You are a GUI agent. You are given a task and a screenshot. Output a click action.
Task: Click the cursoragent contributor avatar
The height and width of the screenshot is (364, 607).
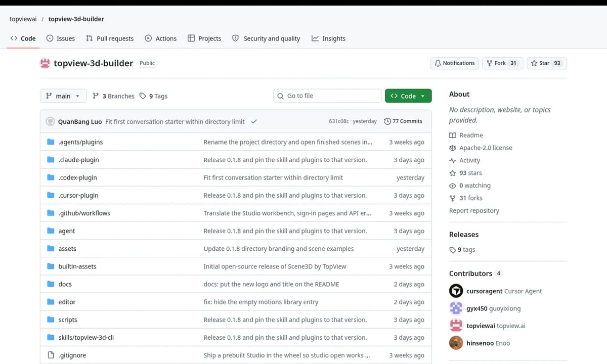pos(456,291)
